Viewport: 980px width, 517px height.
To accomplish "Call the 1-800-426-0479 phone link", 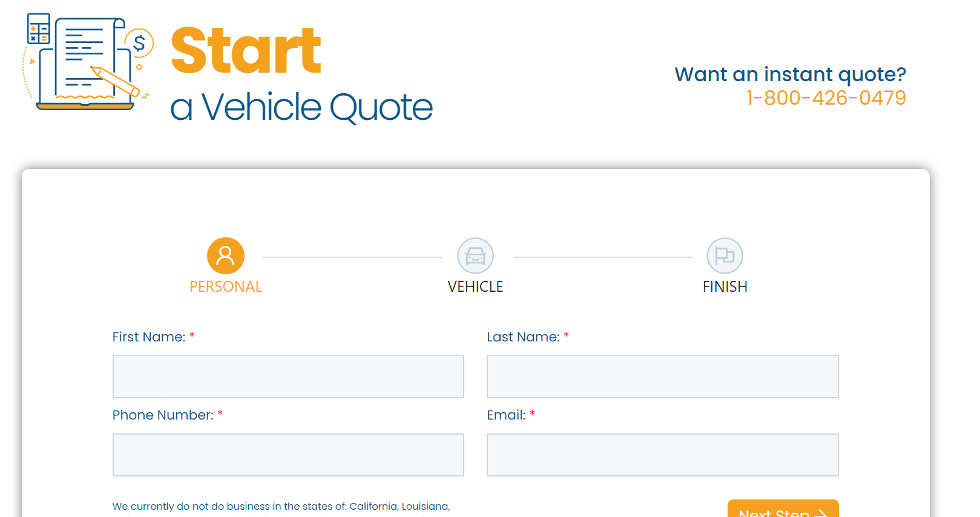I will click(x=826, y=97).
